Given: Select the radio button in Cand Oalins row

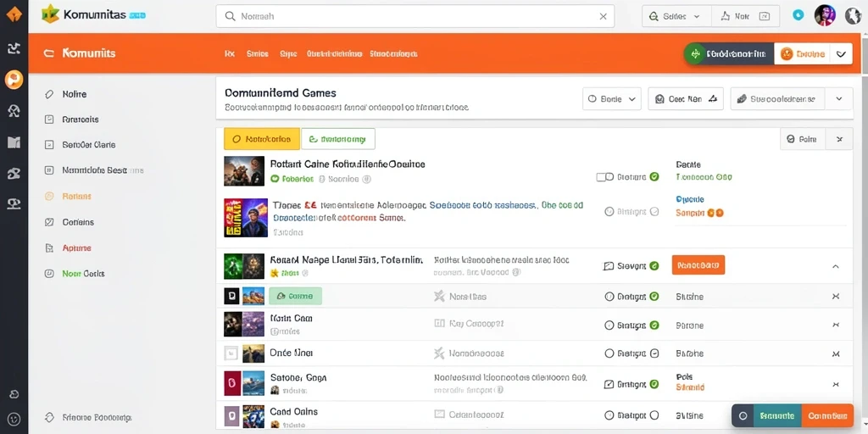Looking at the screenshot, I should point(609,415).
